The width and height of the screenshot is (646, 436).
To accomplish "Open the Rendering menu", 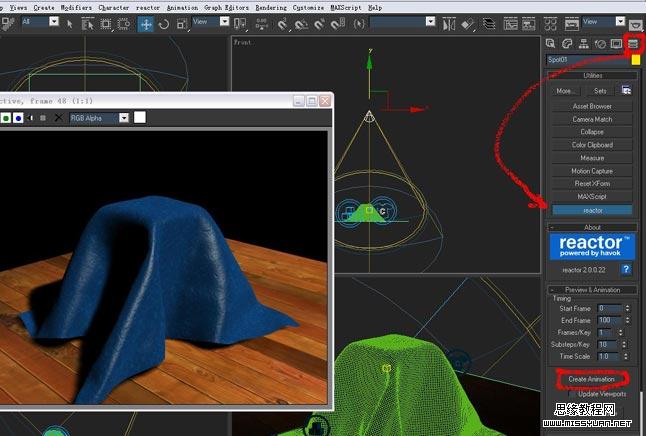I will point(271,7).
